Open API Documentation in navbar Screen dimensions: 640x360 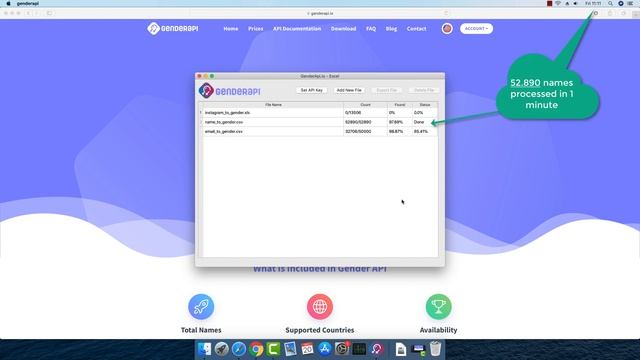point(297,29)
